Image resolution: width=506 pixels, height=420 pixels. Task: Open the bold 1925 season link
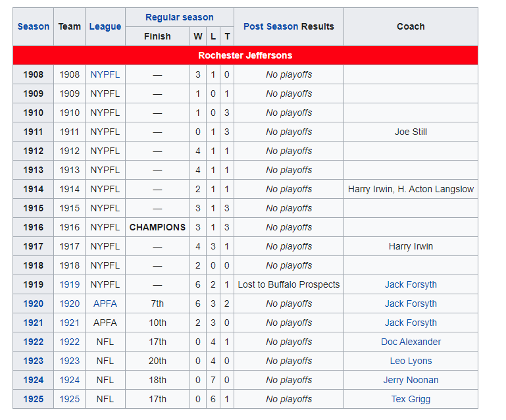click(x=34, y=399)
